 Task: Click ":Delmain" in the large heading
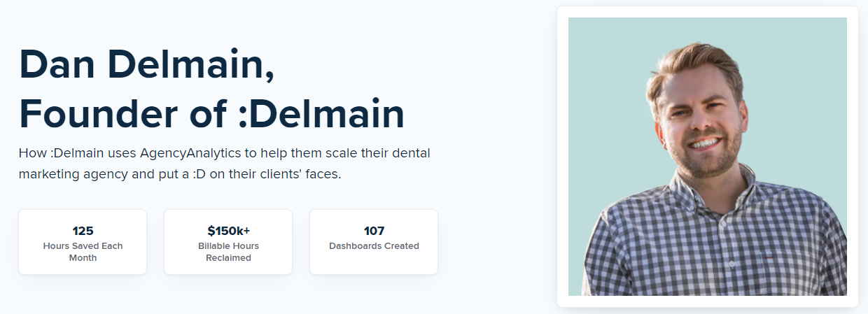(321, 113)
